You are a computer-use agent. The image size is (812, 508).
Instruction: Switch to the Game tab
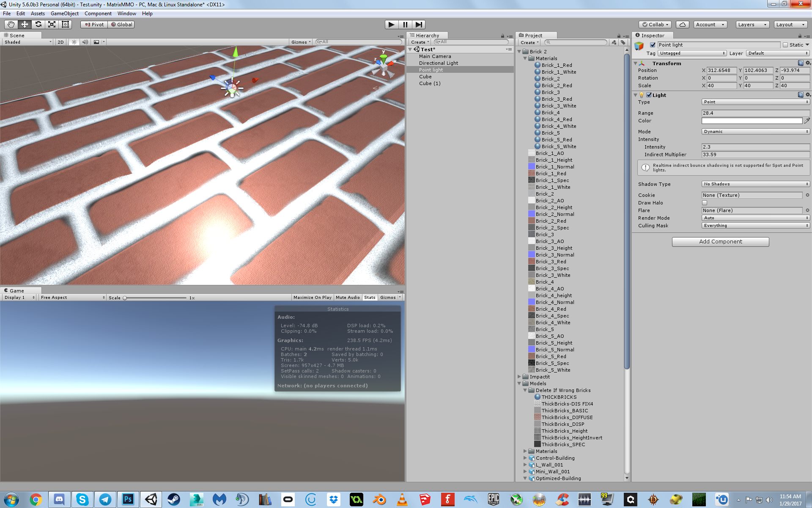[16, 291]
